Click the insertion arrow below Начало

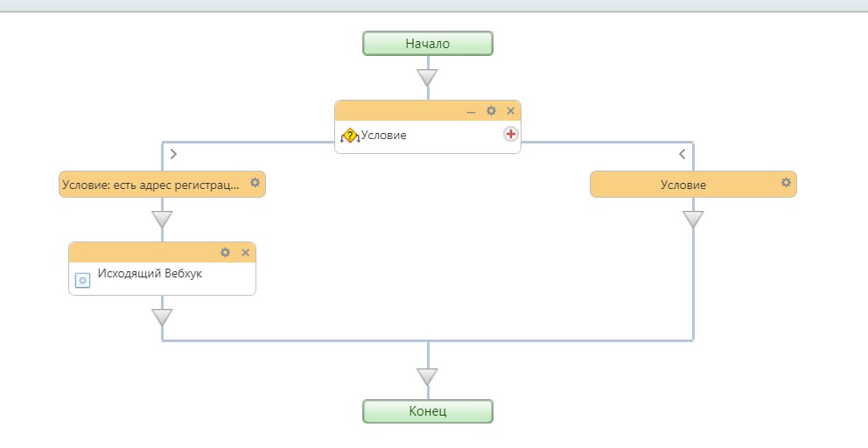click(427, 78)
